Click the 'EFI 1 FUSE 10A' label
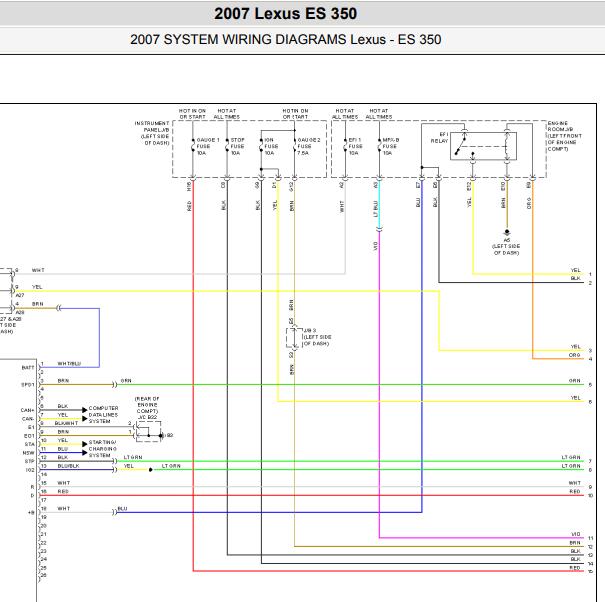This screenshot has width=605, height=602. coord(355,147)
